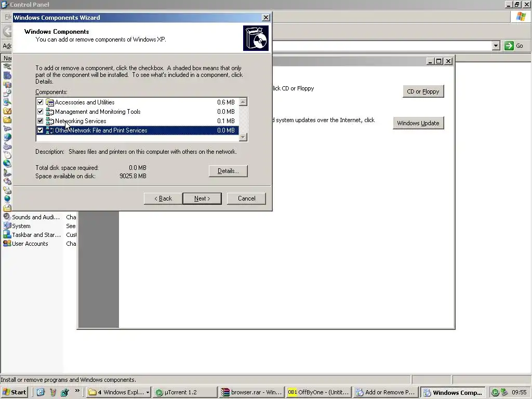Click the green uTorrent tray icon
Viewport: 532px width, 399px height.
[x=495, y=392]
